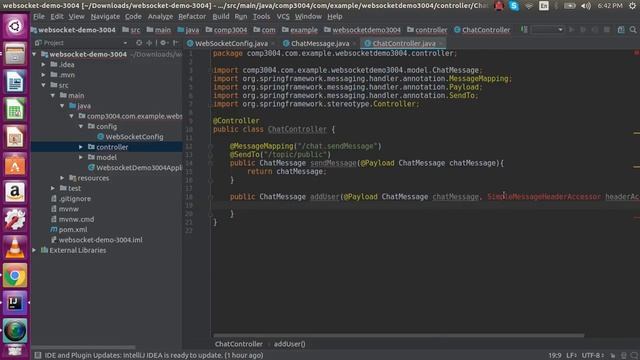Image resolution: width=640 pixels, height=360 pixels.
Task: Click the Search Everywhere magnifier icon
Action: tap(633, 30)
